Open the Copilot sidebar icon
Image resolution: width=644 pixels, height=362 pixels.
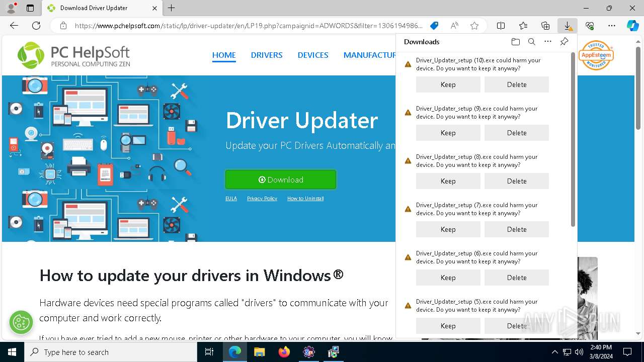coord(632,26)
